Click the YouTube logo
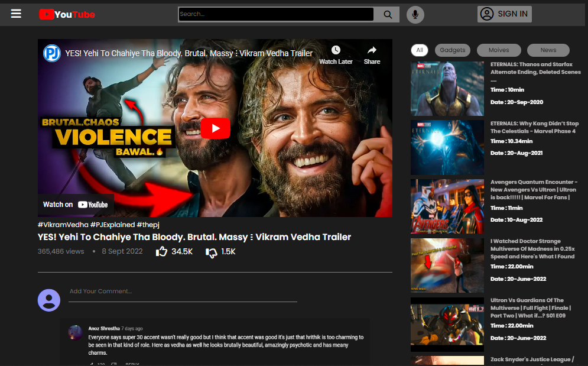This screenshot has width=588, height=366. click(x=67, y=14)
